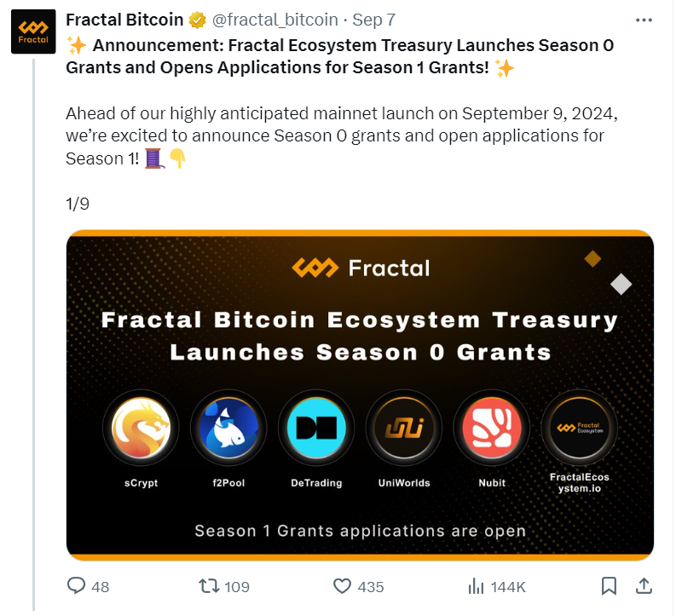Open the three-dot more options menu
The height and width of the screenshot is (616, 676).
coord(644,20)
